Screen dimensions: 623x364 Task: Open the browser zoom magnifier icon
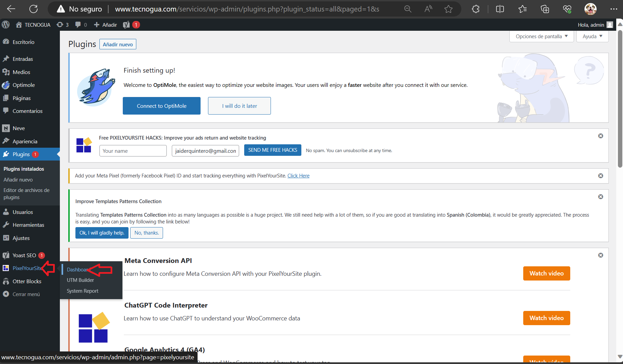point(408,9)
